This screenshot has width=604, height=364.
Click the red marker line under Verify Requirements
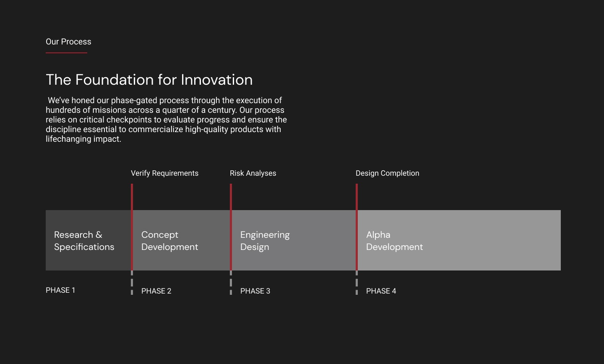132,227
